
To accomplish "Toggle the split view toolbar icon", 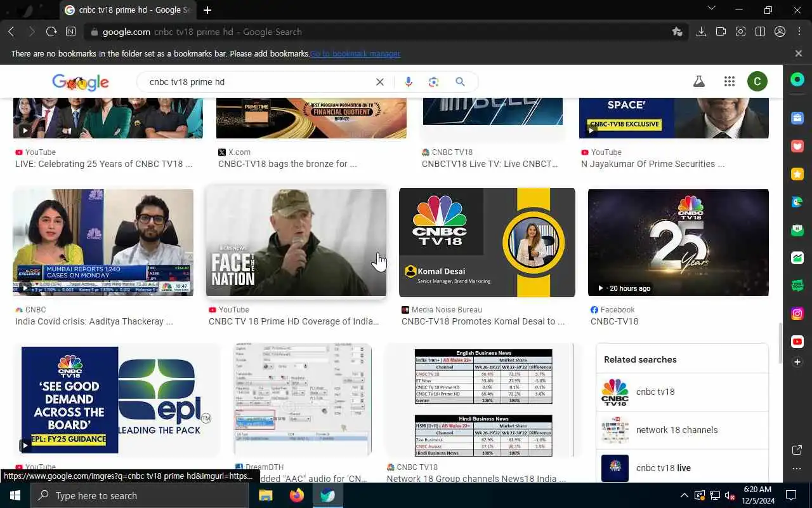I will 760,32.
